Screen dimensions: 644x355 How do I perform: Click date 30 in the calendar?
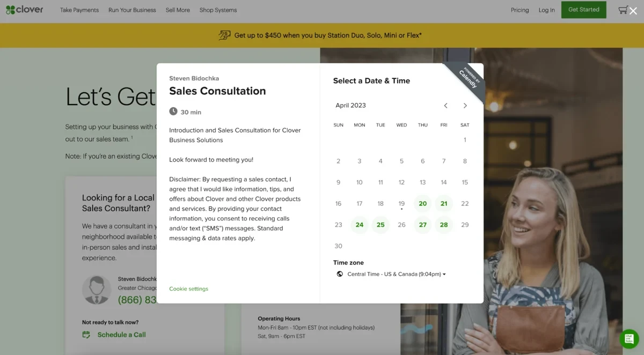[338, 246]
